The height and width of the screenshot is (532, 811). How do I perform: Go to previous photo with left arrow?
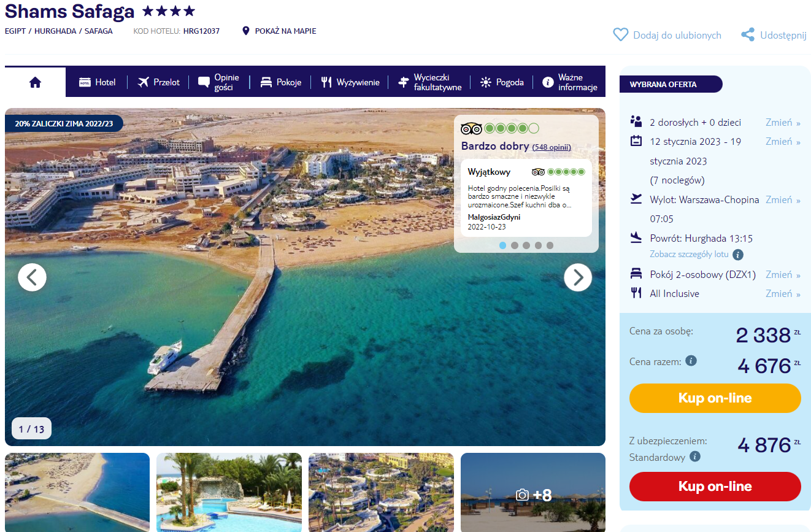(33, 277)
